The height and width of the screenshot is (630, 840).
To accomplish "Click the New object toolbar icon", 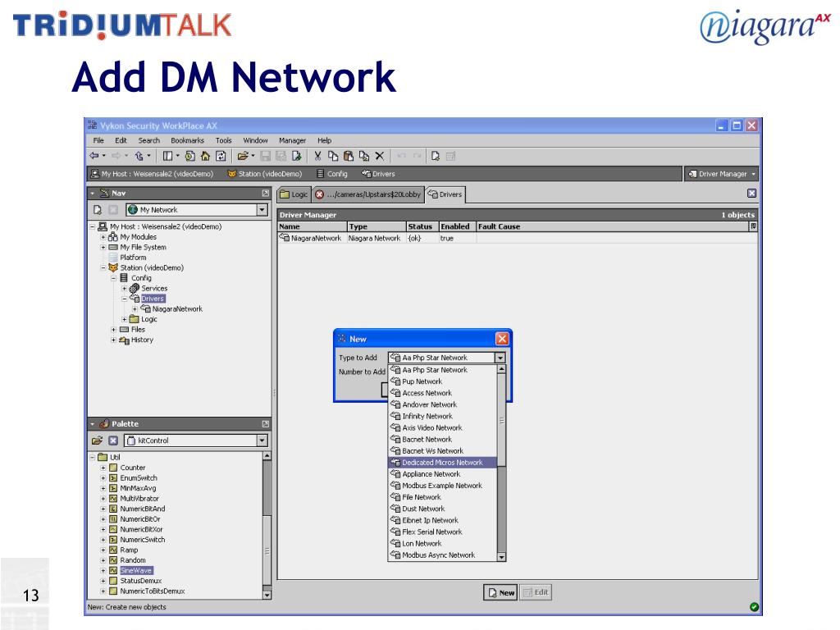I will click(436, 156).
